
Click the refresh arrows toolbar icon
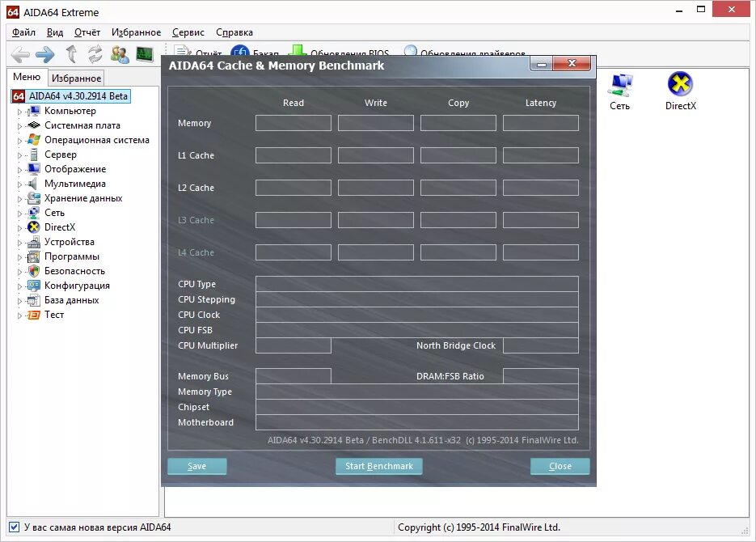tap(95, 54)
